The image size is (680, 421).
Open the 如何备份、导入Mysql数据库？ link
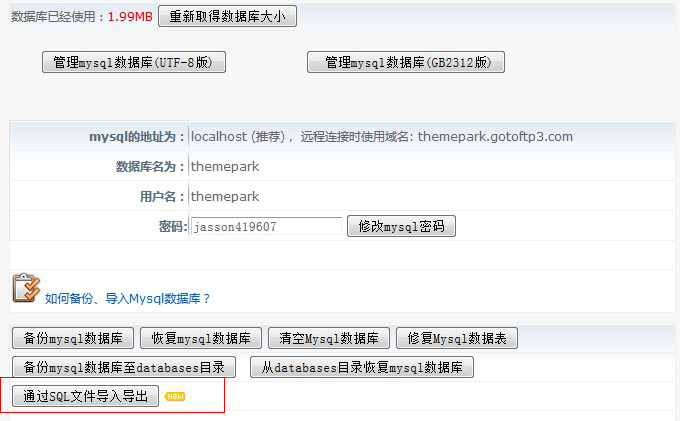pos(127,298)
